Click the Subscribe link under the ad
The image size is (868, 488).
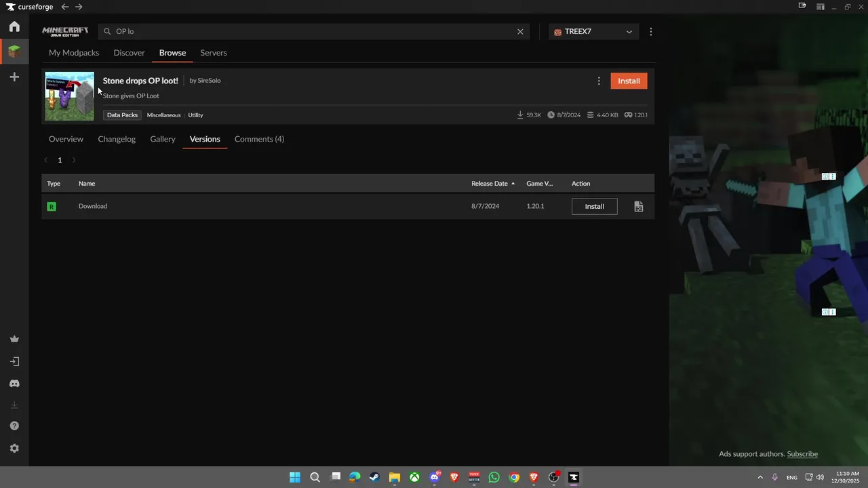click(x=802, y=454)
